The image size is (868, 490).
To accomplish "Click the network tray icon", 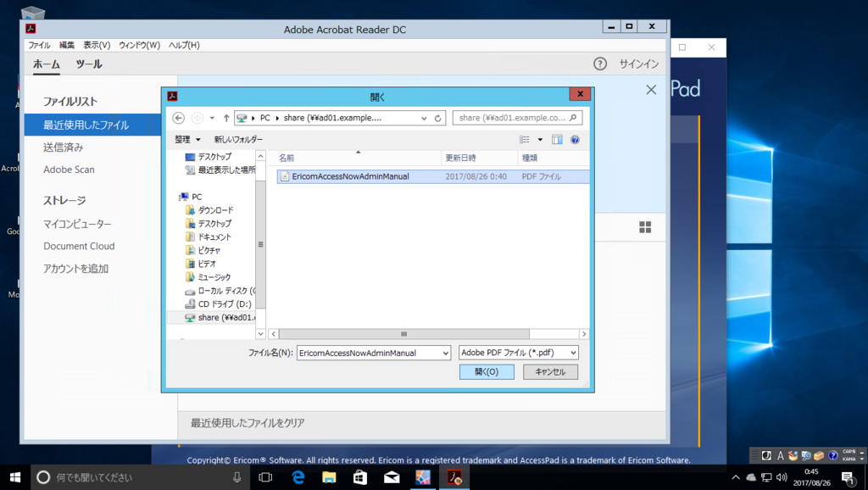I will [x=766, y=477].
